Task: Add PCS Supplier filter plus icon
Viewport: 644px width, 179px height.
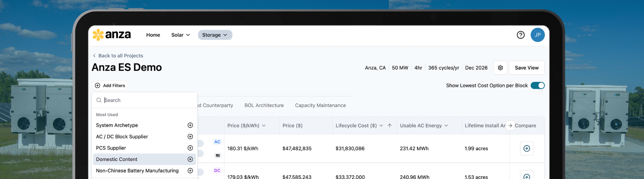Action: (x=190, y=148)
